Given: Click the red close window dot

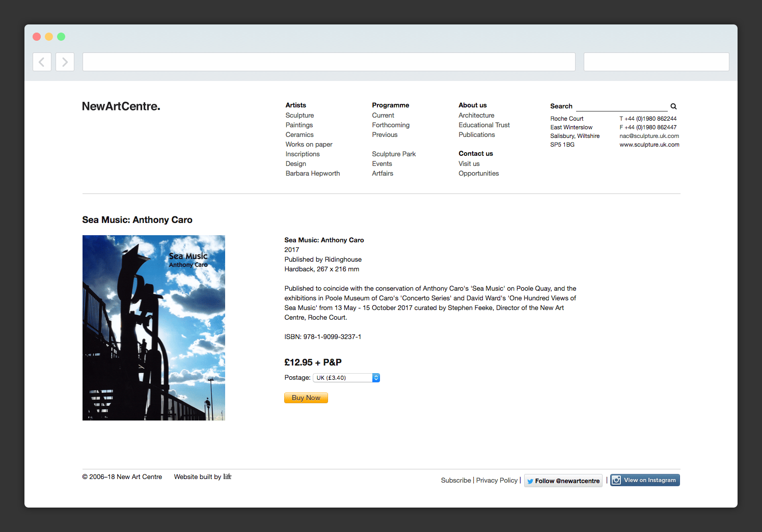Looking at the screenshot, I should (x=37, y=37).
